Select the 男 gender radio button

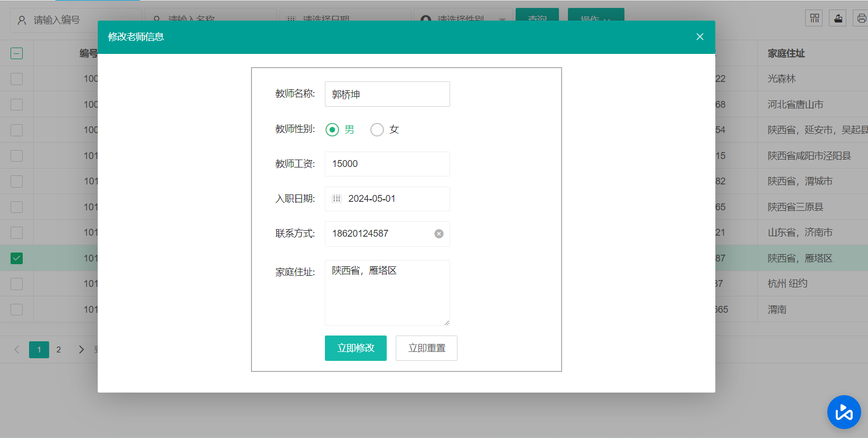332,129
